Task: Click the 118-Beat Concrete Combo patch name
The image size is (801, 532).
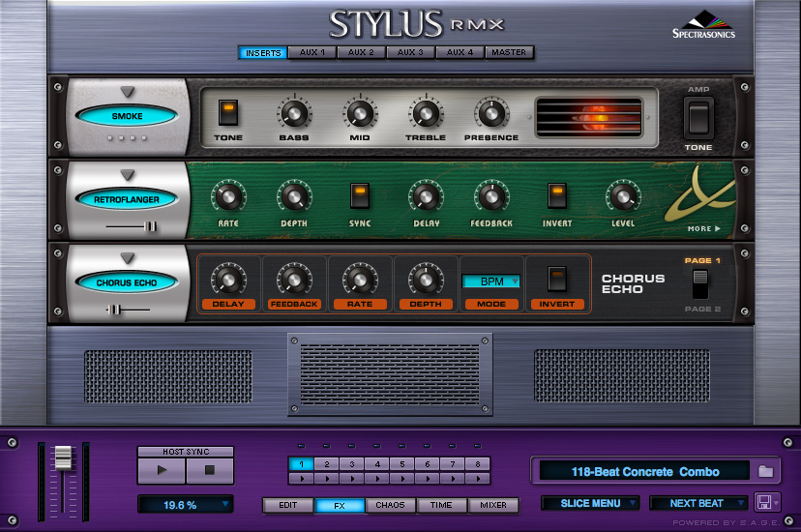Action: [645, 472]
